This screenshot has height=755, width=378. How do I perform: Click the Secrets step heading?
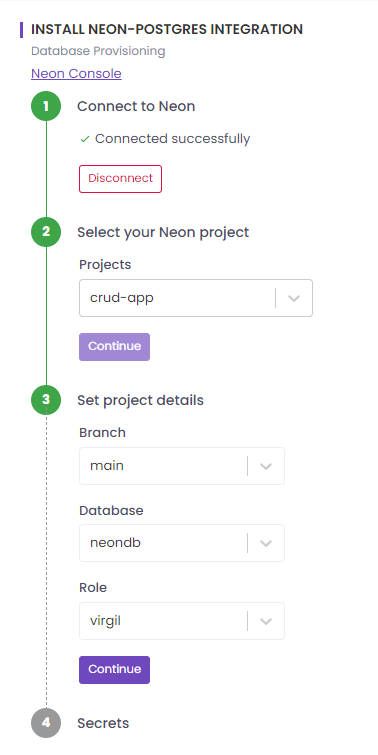(103, 723)
